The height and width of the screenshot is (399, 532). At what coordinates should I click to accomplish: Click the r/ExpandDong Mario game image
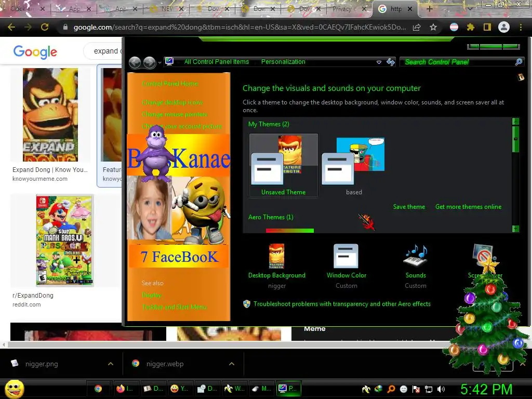(65, 241)
